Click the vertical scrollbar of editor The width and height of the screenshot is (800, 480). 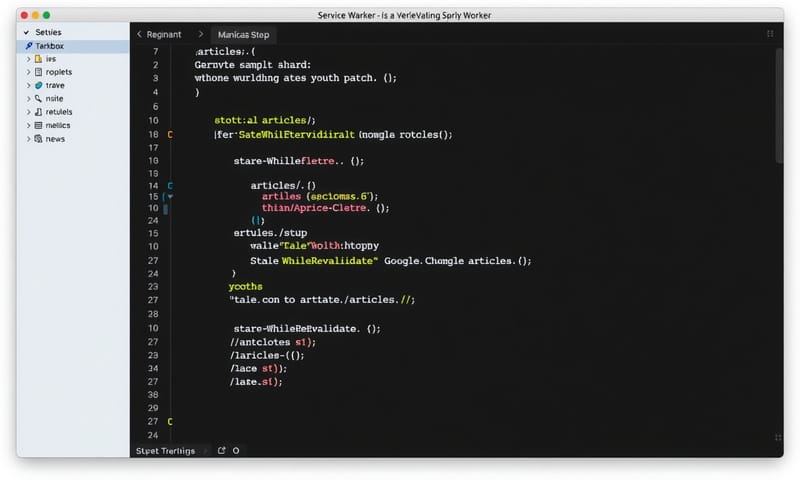click(x=779, y=105)
